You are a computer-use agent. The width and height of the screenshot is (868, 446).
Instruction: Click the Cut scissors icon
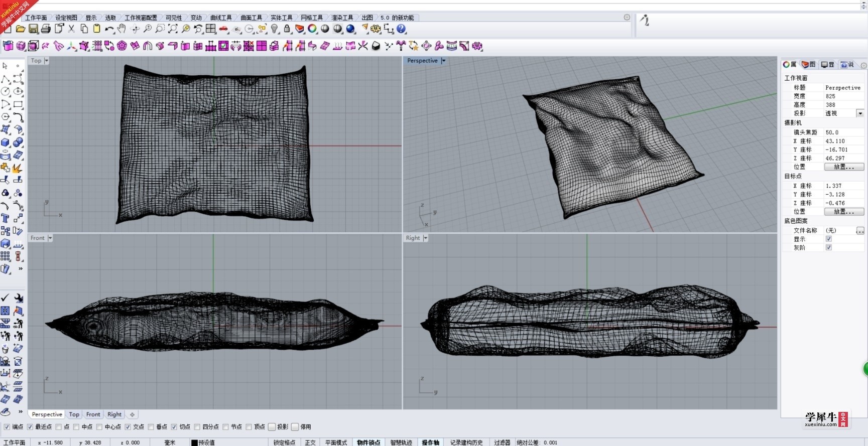(x=71, y=29)
